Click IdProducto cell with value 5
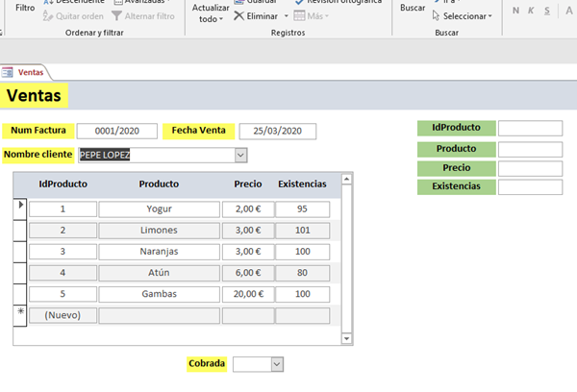 tap(63, 294)
